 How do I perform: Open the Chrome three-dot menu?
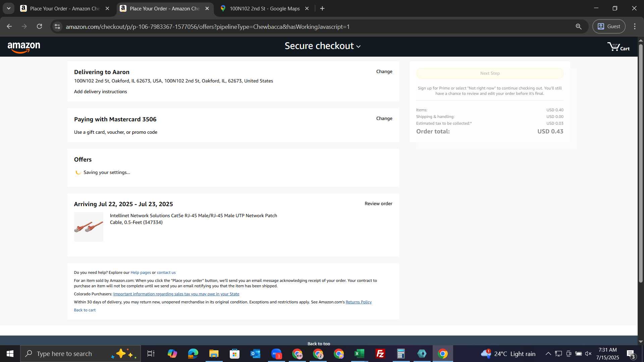635,26
